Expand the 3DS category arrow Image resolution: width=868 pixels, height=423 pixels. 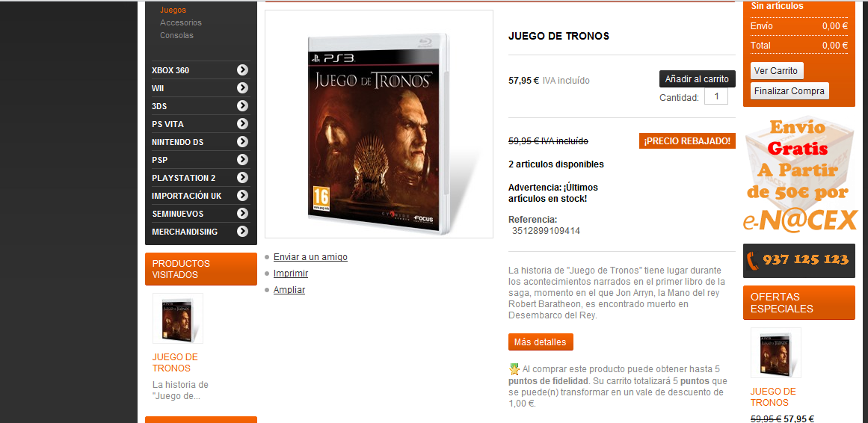click(x=242, y=106)
